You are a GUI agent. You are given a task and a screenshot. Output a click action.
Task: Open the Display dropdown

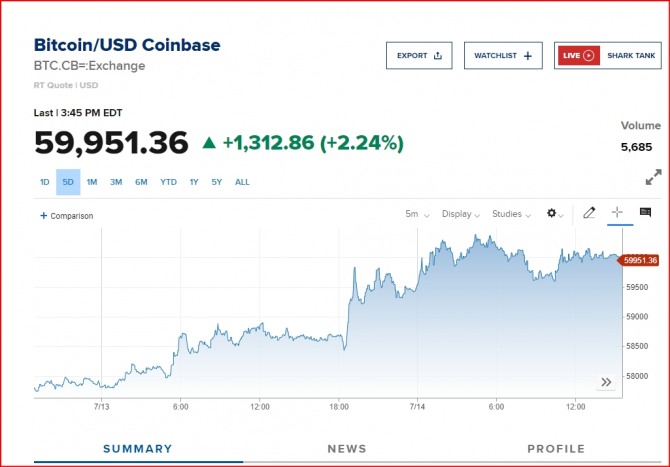point(461,214)
